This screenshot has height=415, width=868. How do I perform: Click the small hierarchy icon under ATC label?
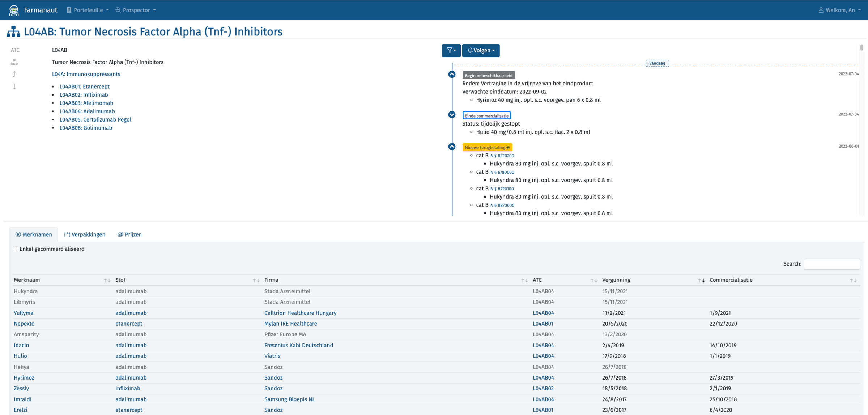coord(14,62)
